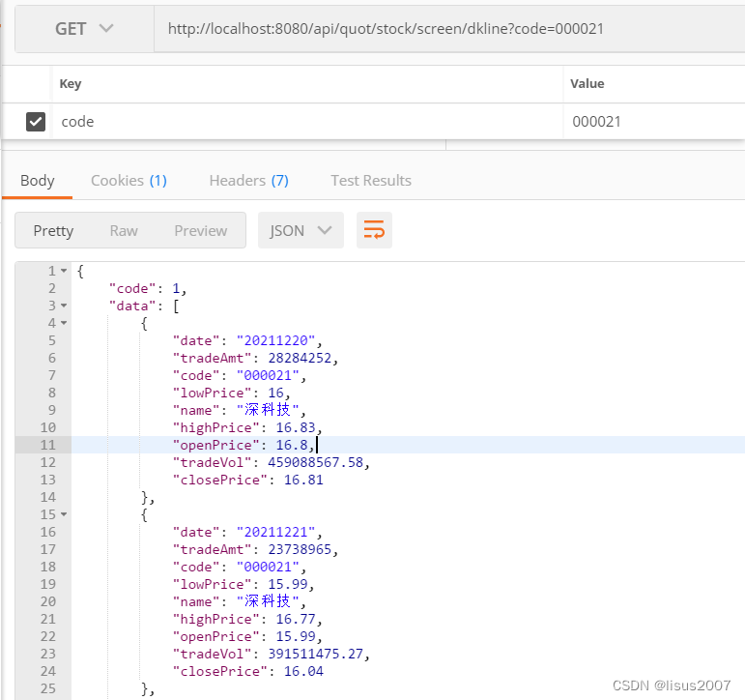Open the Test Results tab

pos(371,181)
